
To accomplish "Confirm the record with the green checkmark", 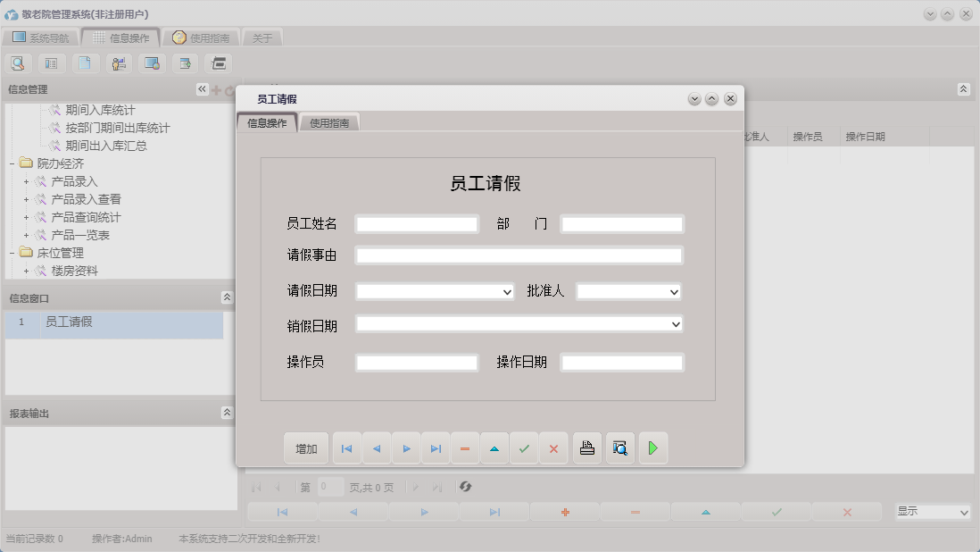I will click(524, 447).
